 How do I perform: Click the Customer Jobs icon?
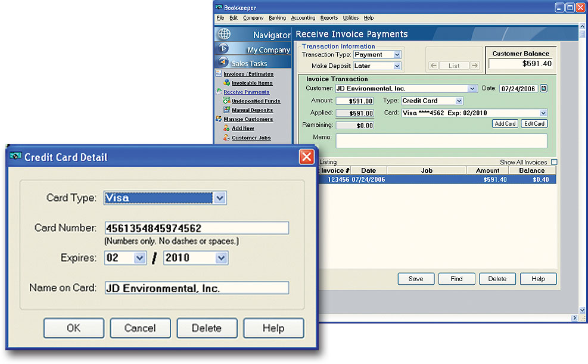[x=226, y=137]
